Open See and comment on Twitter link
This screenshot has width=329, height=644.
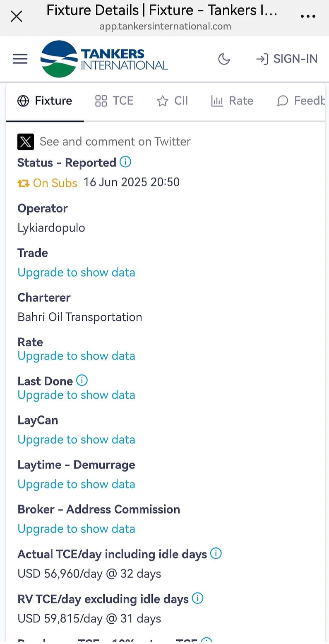(115, 142)
